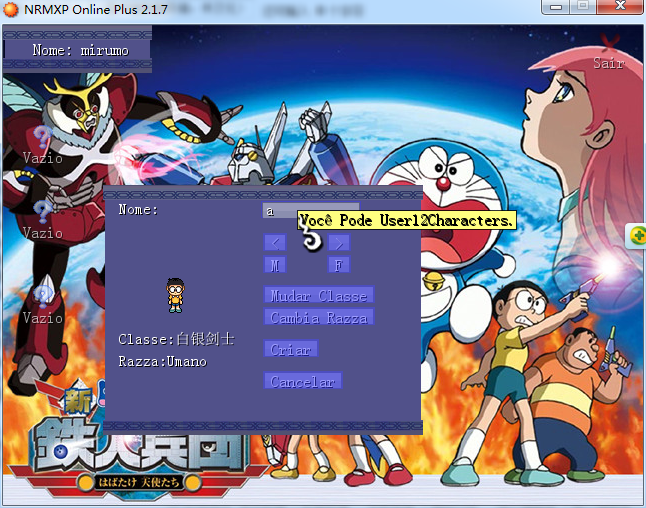Click the 'Nome: mirumo' label
Viewport: 646px width, 508px height.
click(81, 50)
